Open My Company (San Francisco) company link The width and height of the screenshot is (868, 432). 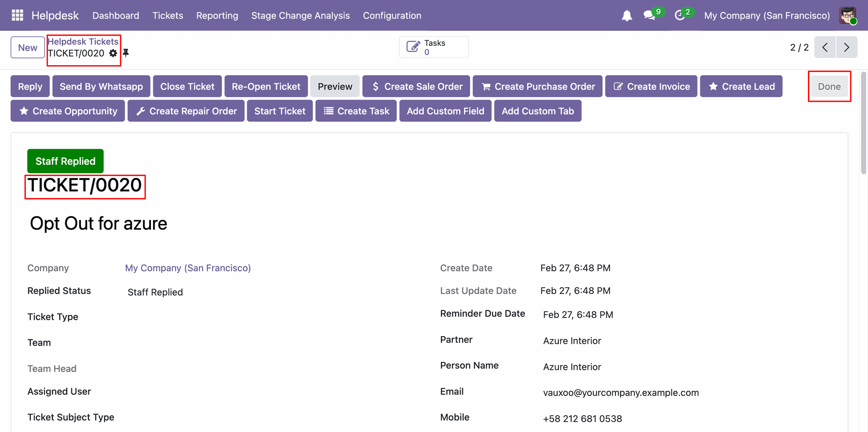(188, 268)
